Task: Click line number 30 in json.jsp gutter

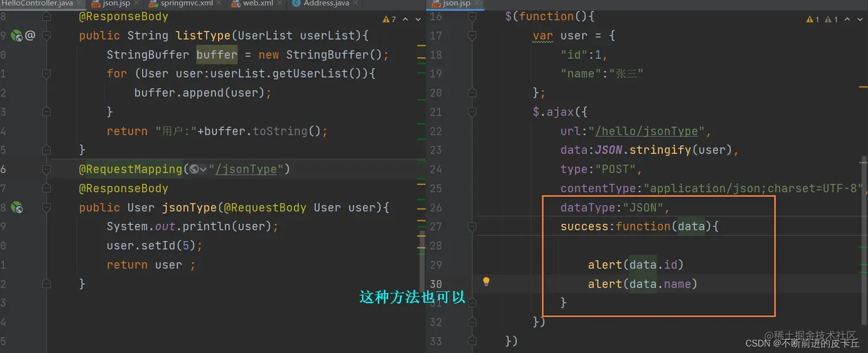Action: [x=436, y=284]
